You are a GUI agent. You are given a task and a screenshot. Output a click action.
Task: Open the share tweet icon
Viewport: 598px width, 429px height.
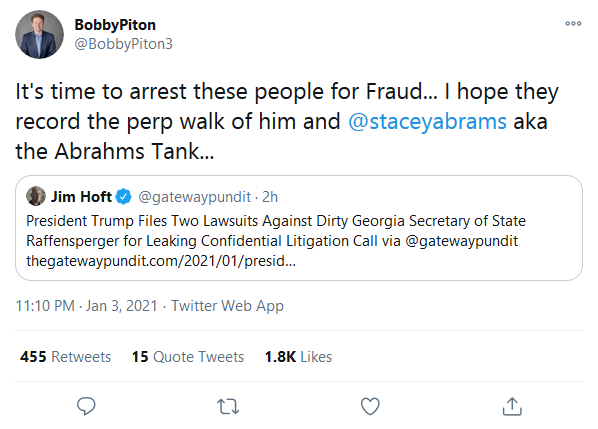click(512, 406)
